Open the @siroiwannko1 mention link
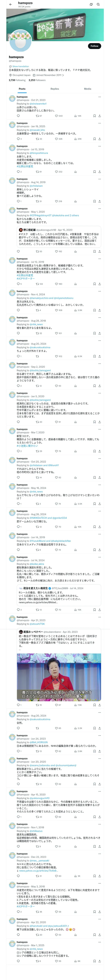 (x=38, y=104)
